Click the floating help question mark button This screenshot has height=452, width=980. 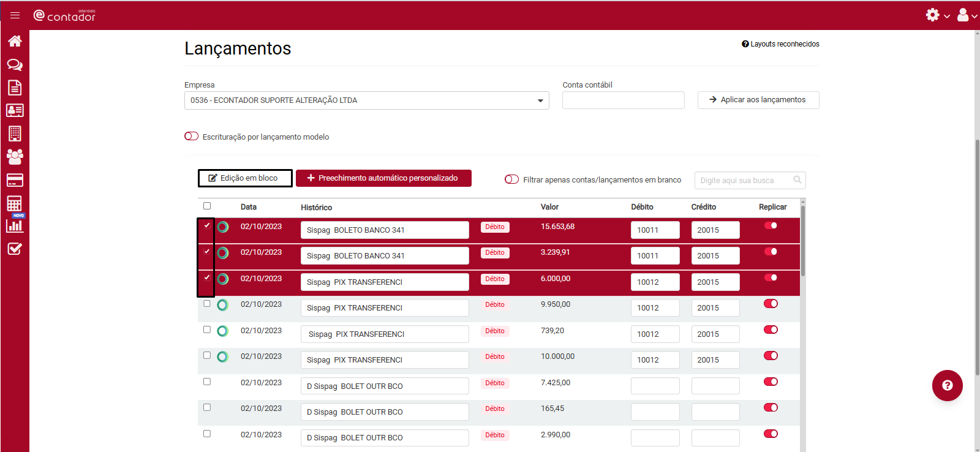click(x=947, y=385)
